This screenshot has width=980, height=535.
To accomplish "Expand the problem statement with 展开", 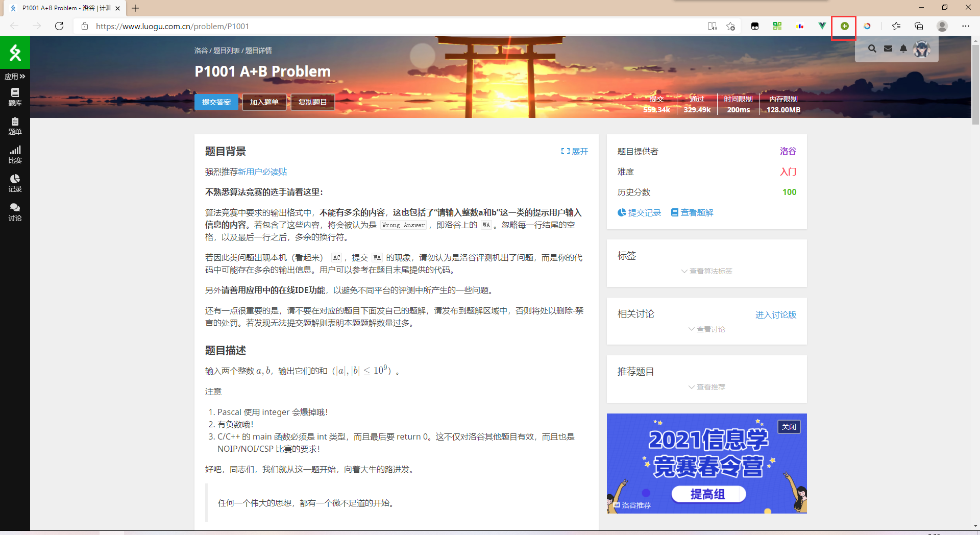I will pyautogui.click(x=574, y=152).
